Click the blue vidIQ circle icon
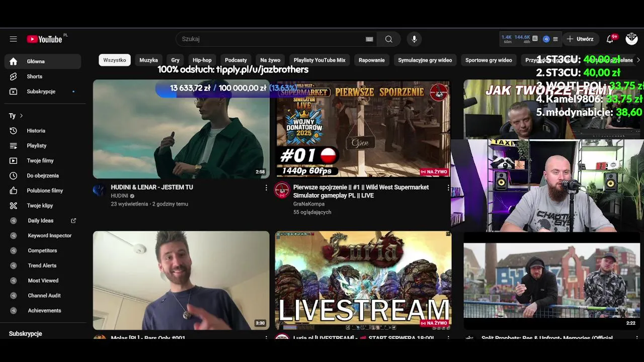Viewport: 644px width, 362px height. click(546, 39)
